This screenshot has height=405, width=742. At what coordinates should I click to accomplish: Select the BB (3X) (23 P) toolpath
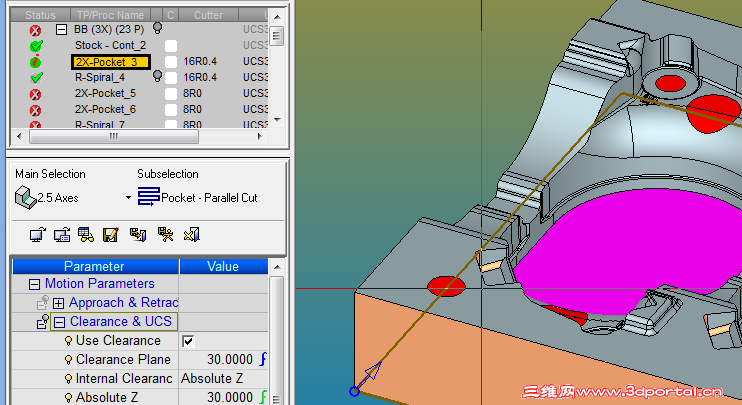pyautogui.click(x=109, y=29)
